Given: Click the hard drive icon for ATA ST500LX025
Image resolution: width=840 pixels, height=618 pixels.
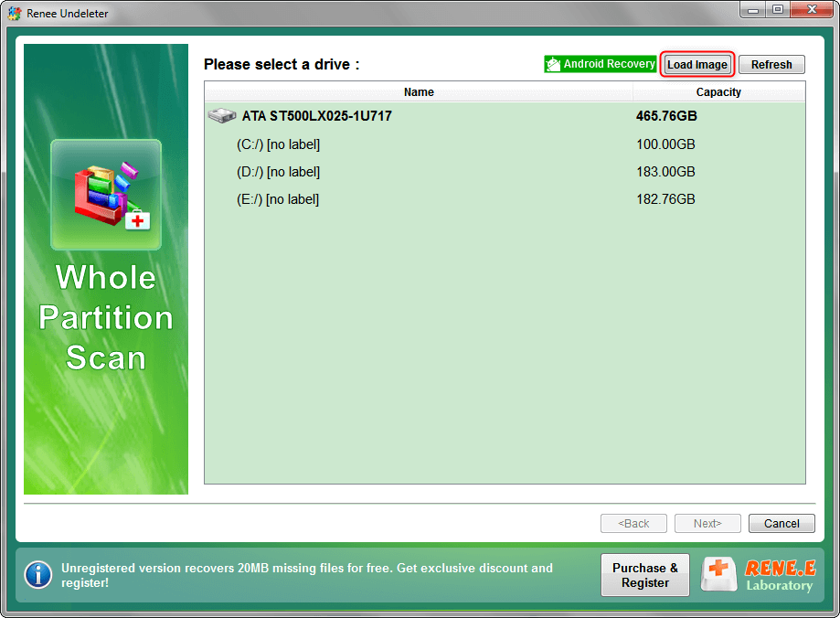Looking at the screenshot, I should tap(221, 117).
